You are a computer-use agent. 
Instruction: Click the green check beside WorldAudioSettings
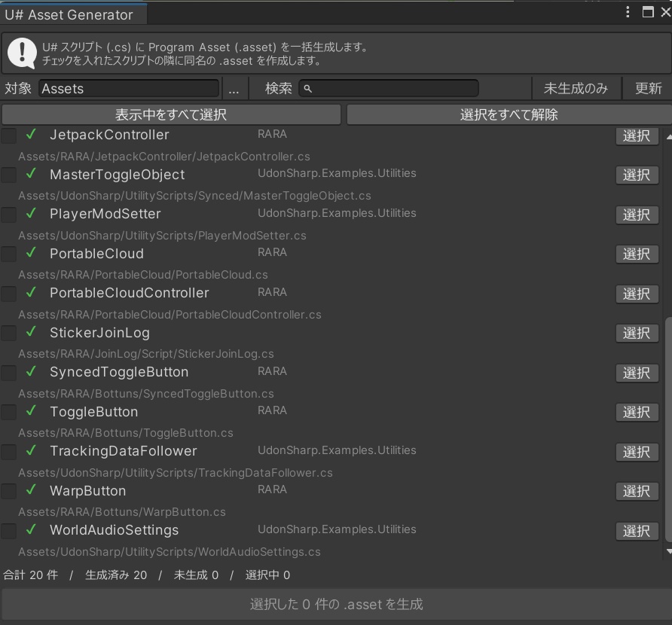(31, 529)
